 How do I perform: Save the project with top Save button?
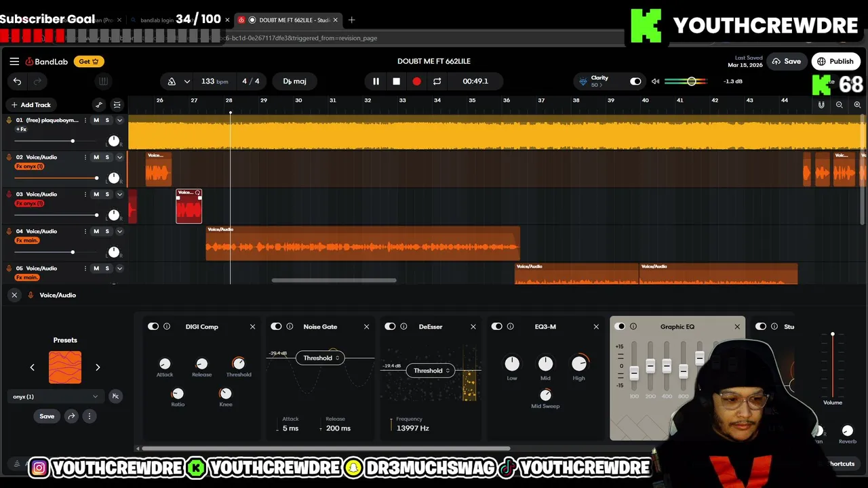click(787, 61)
